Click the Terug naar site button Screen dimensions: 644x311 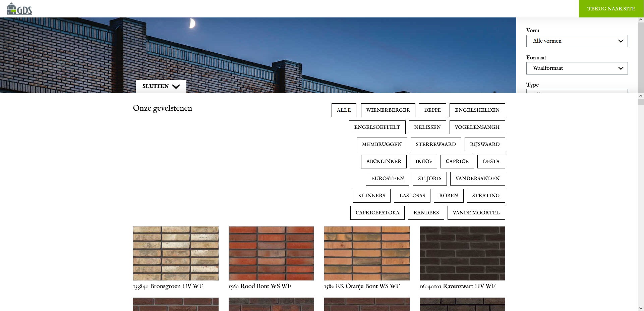611,9
